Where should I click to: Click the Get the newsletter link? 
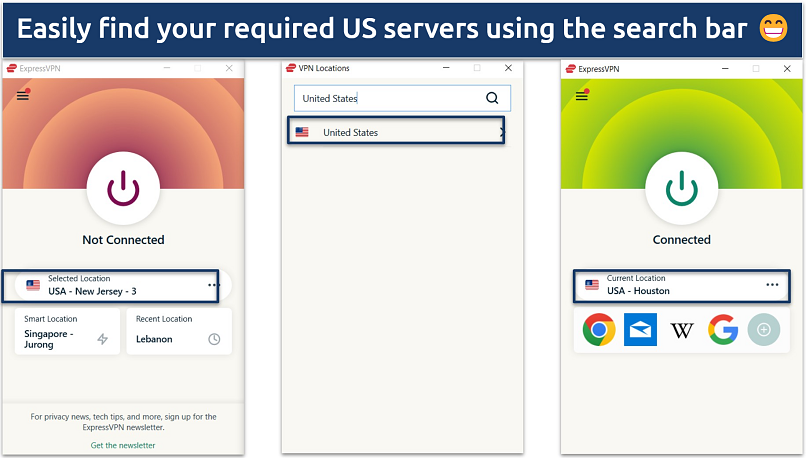coord(123,445)
